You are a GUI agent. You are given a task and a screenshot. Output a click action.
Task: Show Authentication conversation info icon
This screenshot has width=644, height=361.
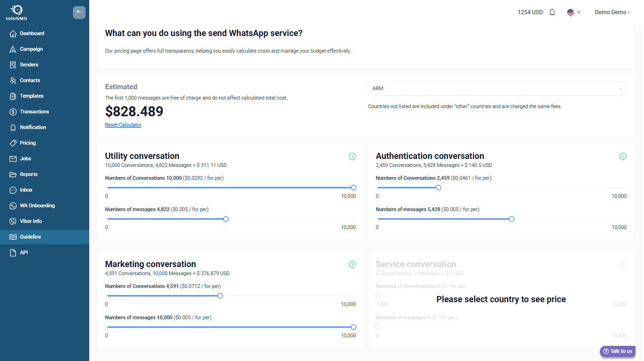point(623,156)
